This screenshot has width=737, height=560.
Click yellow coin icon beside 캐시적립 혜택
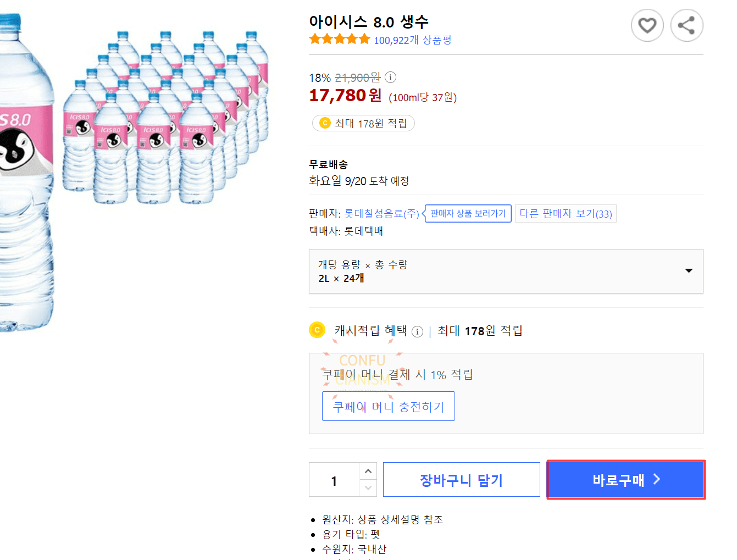[317, 330]
